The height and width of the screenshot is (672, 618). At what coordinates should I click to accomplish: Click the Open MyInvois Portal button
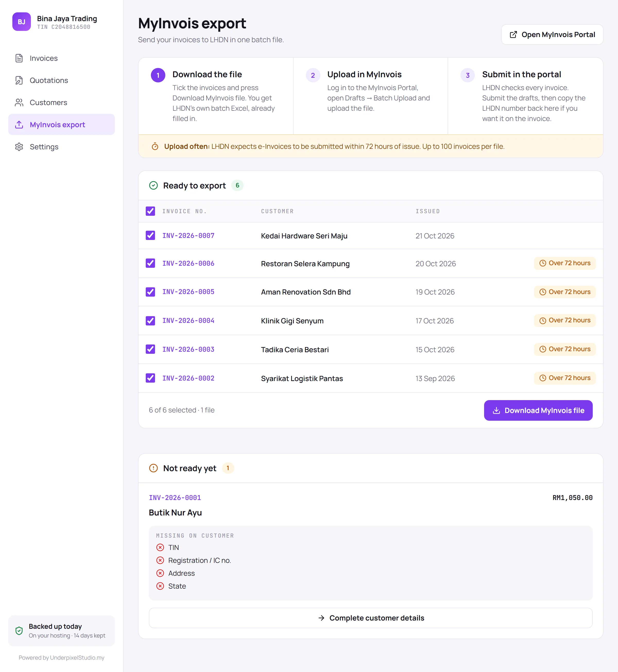552,35
